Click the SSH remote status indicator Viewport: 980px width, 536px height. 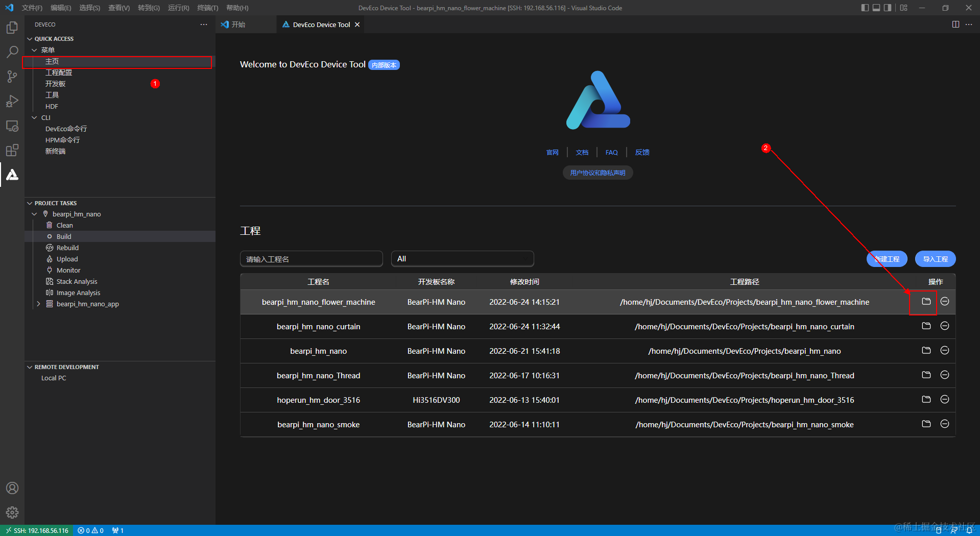37,530
